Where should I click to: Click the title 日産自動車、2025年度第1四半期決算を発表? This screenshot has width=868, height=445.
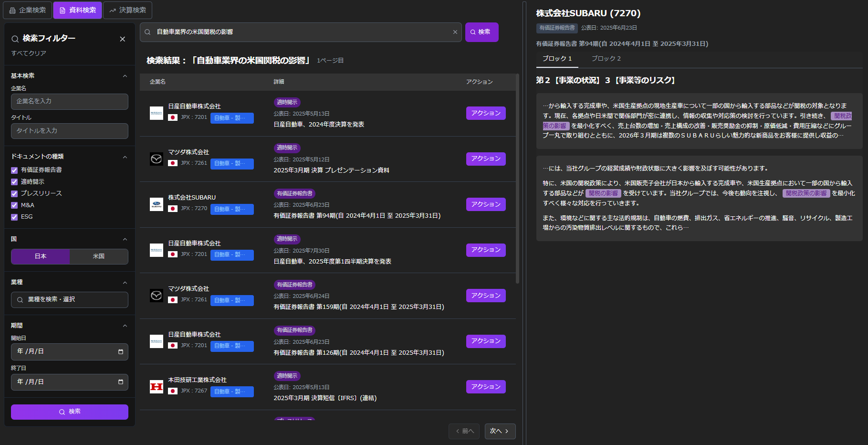[332, 262]
